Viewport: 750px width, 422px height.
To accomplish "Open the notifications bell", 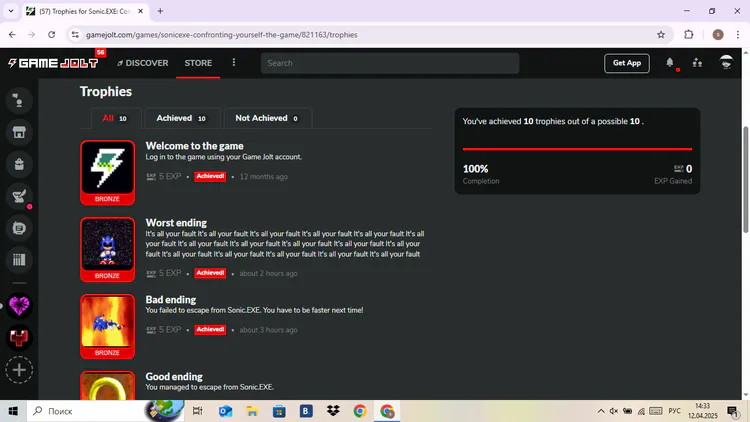I will (670, 63).
